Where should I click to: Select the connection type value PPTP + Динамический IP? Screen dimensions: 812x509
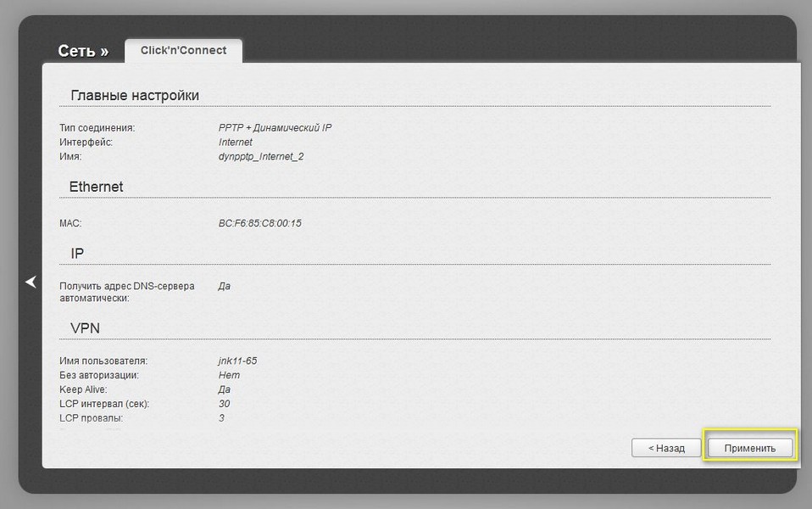tap(275, 127)
